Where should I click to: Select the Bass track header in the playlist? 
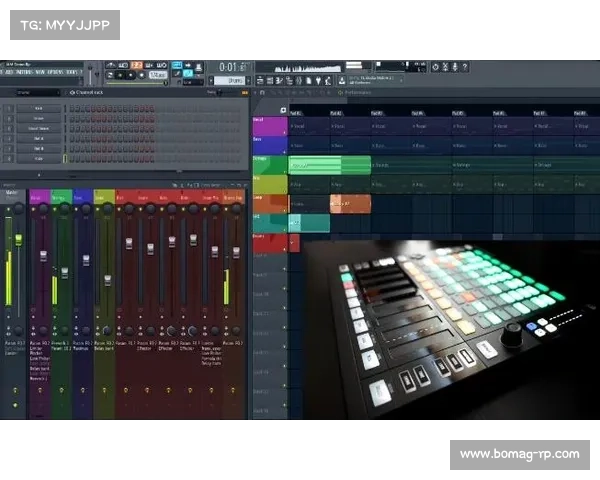[267, 142]
